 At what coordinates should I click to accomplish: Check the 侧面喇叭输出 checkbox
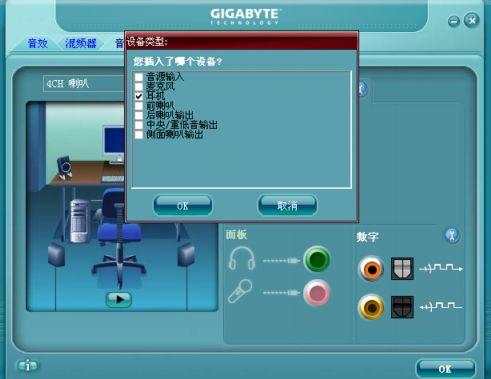tap(139, 135)
